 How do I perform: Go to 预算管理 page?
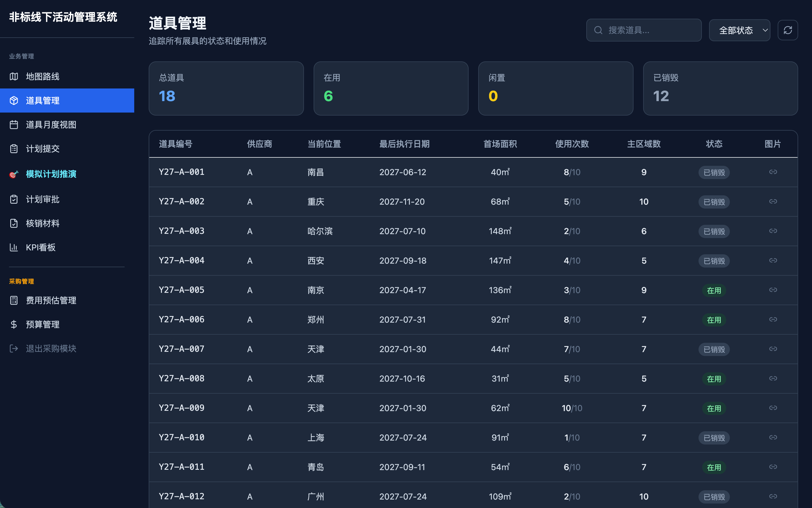pos(67,324)
